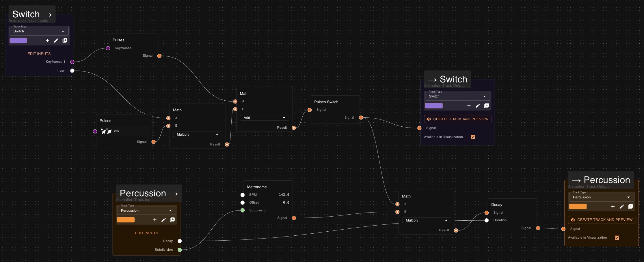Select the pencil edit icon in Percussion output panel
This screenshot has width=644, height=262.
click(621, 206)
